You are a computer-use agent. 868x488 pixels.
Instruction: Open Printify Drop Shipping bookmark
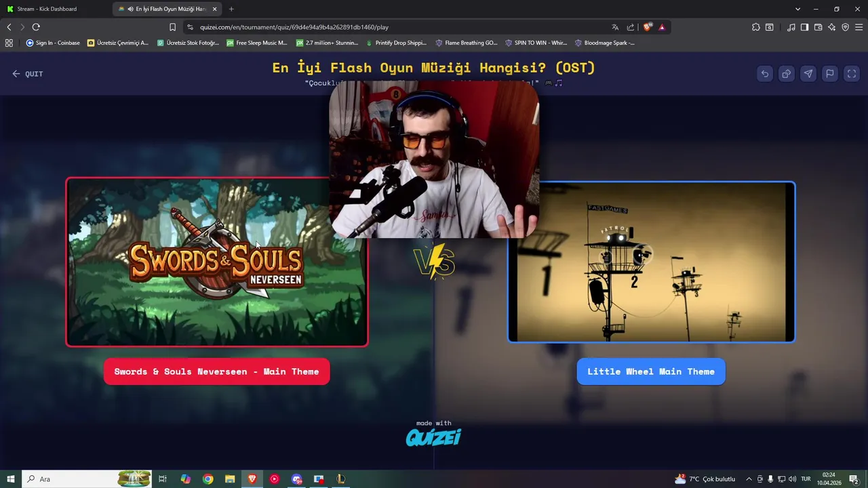pos(396,43)
